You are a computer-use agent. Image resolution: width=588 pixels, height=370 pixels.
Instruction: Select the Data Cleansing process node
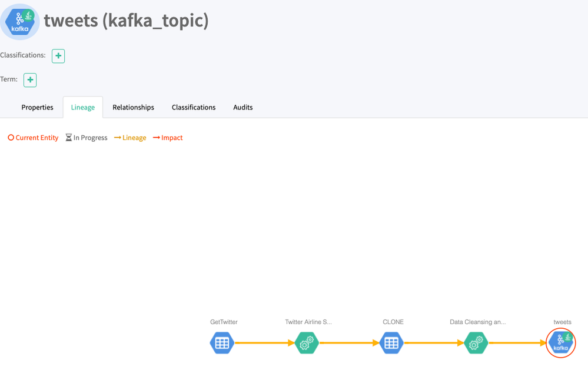coord(476,342)
